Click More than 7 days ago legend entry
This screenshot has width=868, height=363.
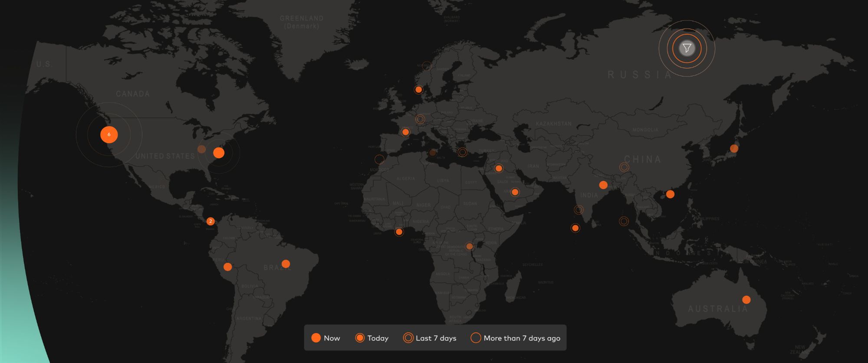[x=515, y=338]
